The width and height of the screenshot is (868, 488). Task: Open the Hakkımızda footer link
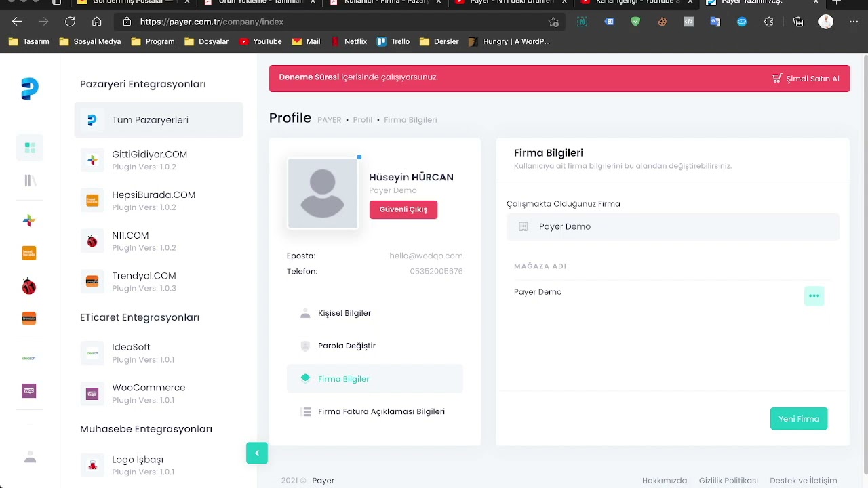665,481
